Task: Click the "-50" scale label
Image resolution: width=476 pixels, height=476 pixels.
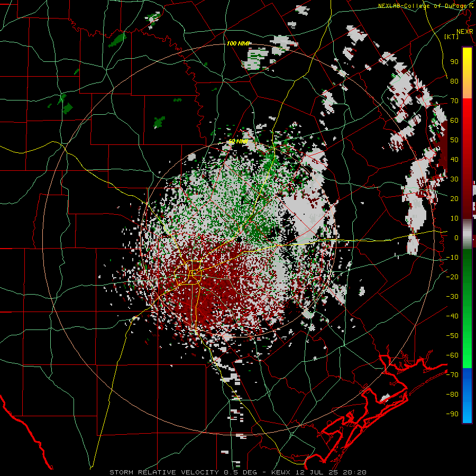Action: click(x=452, y=335)
